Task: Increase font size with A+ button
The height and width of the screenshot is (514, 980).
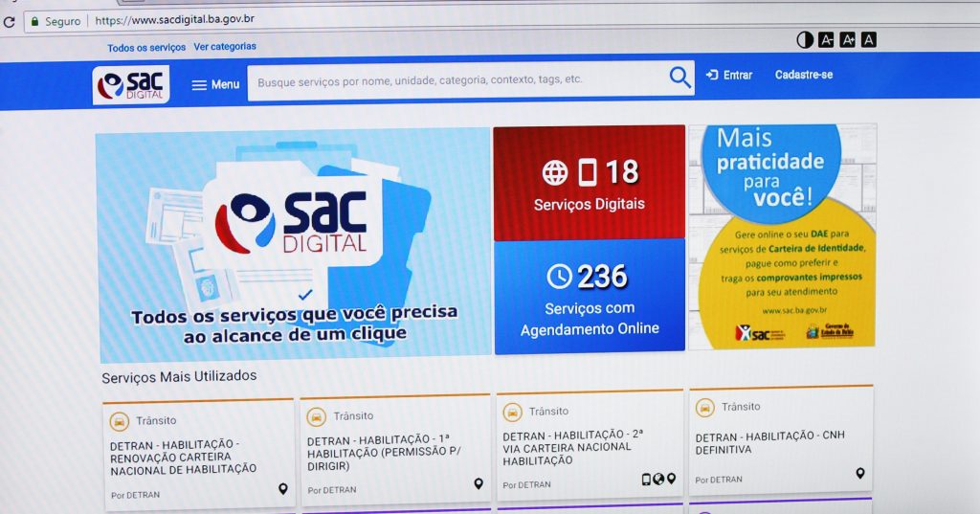Action: [x=847, y=40]
